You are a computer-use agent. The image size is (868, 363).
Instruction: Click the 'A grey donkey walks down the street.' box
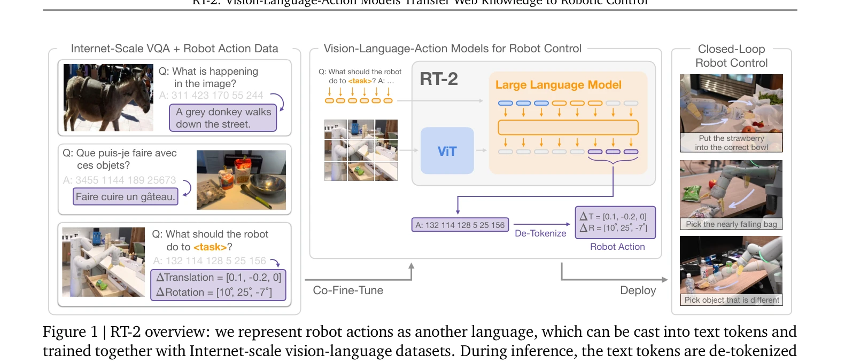[223, 118]
